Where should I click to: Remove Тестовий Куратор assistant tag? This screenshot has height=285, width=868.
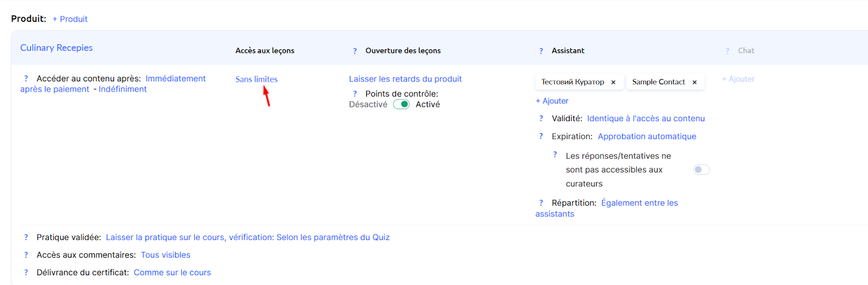(x=613, y=83)
